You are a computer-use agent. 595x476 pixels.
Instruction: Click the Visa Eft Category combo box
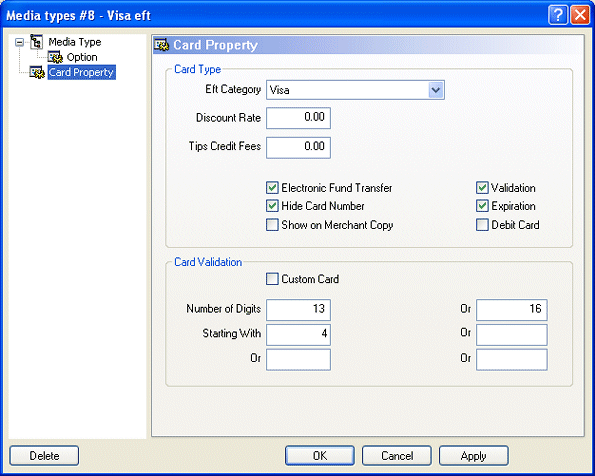click(355, 90)
